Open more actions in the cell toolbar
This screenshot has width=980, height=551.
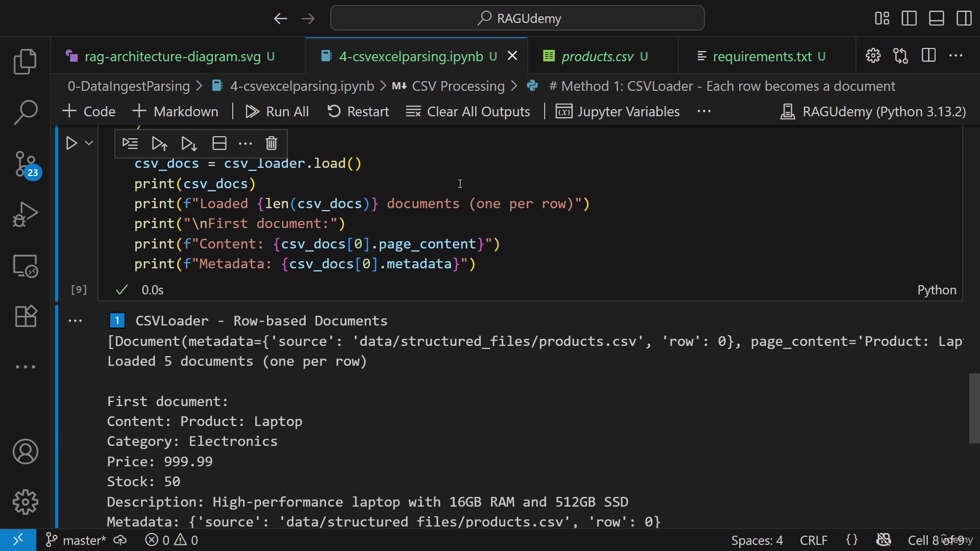(246, 143)
